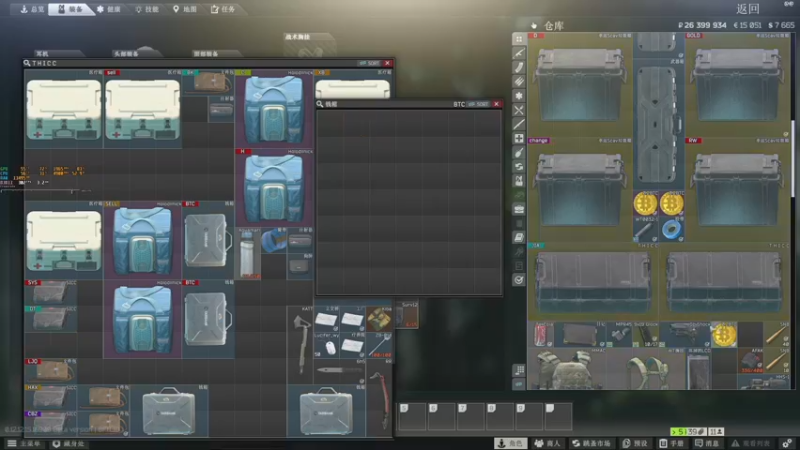Viewport: 800px width, 450px height.
Task: Switch to the 地图 map tab
Action: [184, 9]
